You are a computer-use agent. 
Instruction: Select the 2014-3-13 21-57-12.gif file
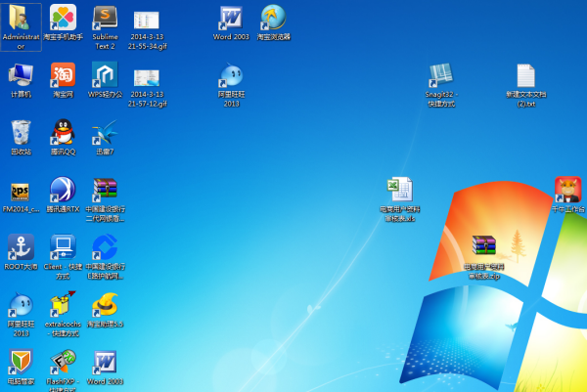tap(147, 88)
